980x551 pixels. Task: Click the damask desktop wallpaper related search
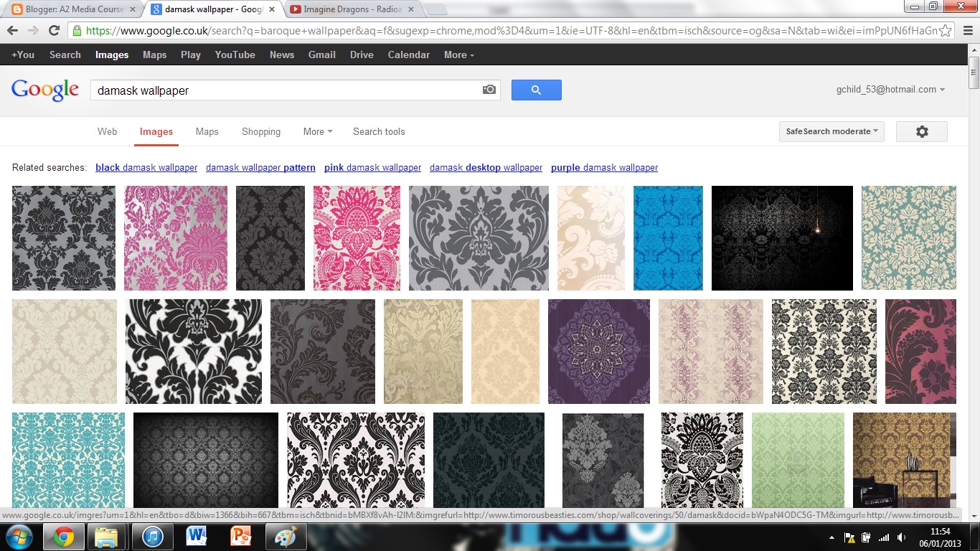(486, 167)
